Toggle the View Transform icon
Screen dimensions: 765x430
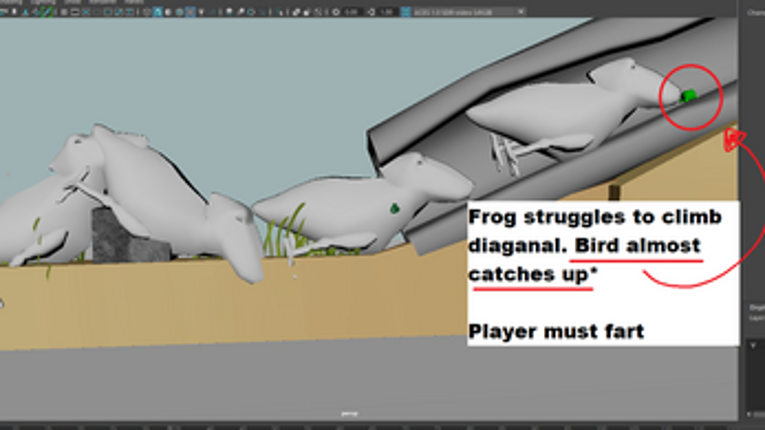click(x=405, y=12)
